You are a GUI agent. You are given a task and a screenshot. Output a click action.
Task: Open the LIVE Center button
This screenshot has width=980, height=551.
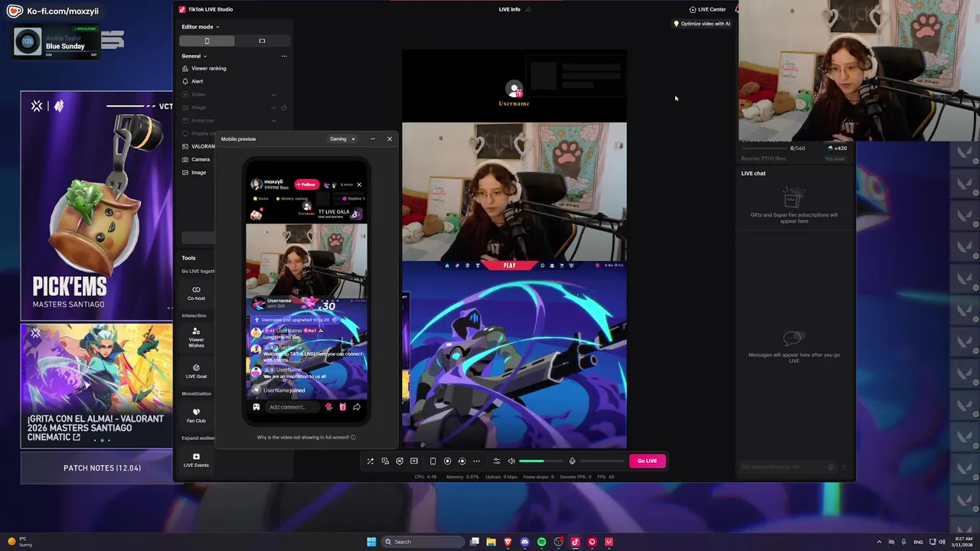[707, 9]
